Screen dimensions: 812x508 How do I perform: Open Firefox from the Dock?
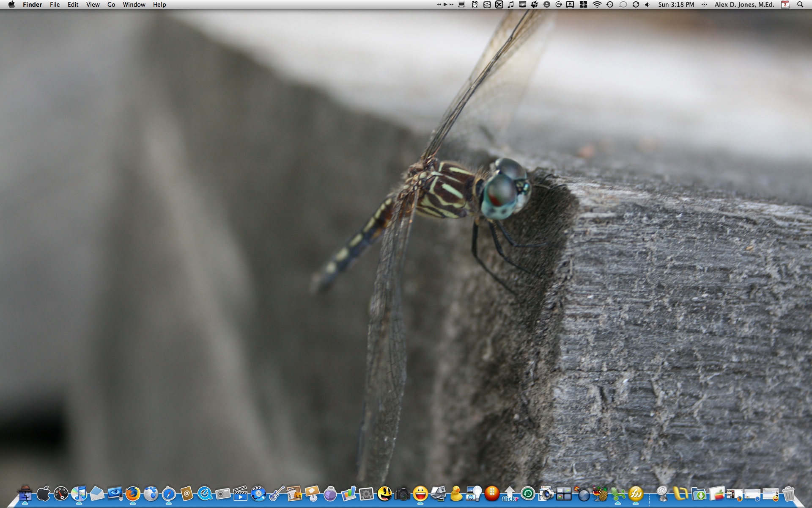[x=133, y=494]
